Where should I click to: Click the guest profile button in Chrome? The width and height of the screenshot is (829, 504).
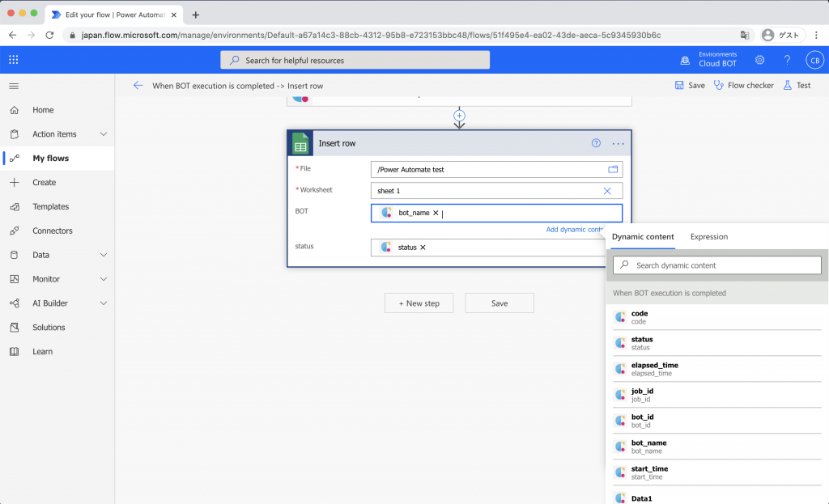(x=781, y=35)
